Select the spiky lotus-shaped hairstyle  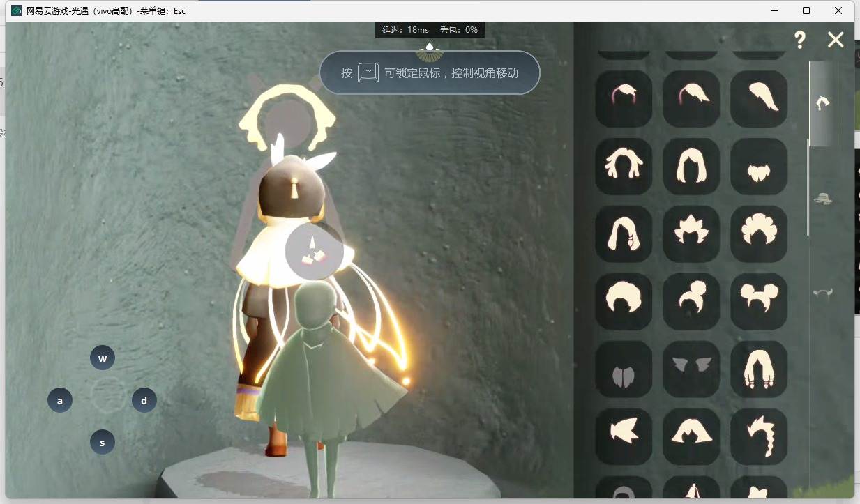coord(691,234)
